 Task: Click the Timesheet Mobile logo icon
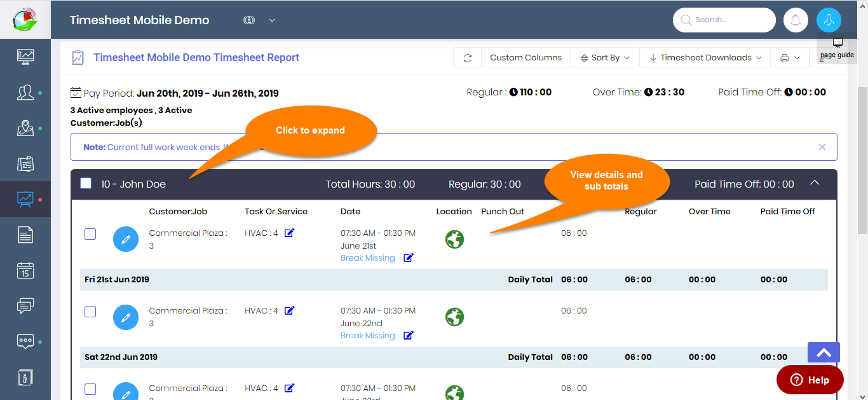pyautogui.click(x=25, y=19)
